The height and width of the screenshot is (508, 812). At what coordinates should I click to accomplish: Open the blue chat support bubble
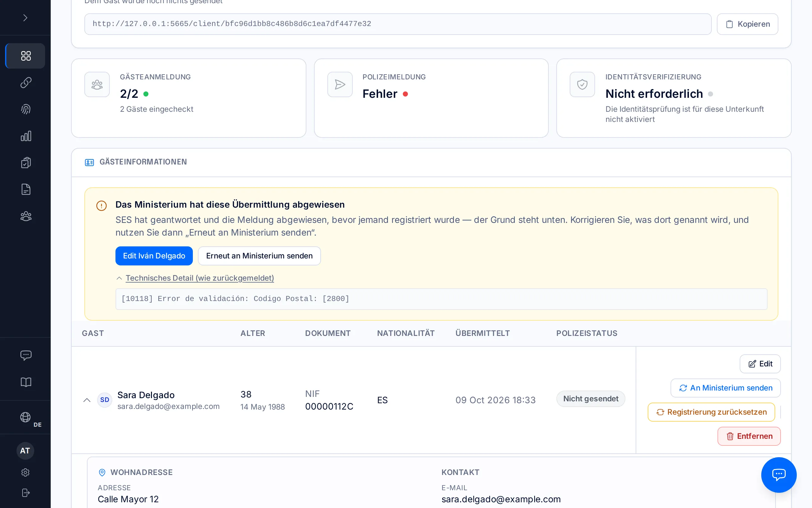point(779,475)
